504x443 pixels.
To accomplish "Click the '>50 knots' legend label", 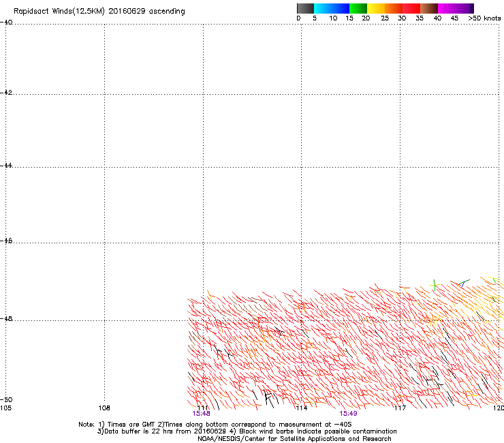I will click(x=484, y=18).
